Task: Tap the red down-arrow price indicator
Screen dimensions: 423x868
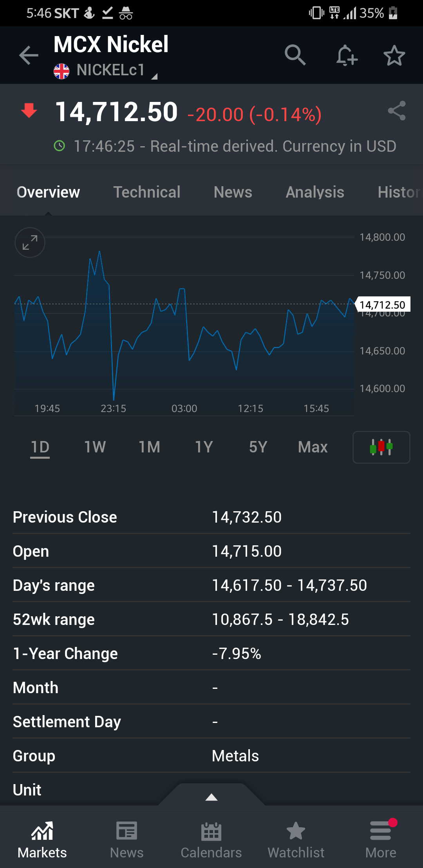Action: coord(29,111)
